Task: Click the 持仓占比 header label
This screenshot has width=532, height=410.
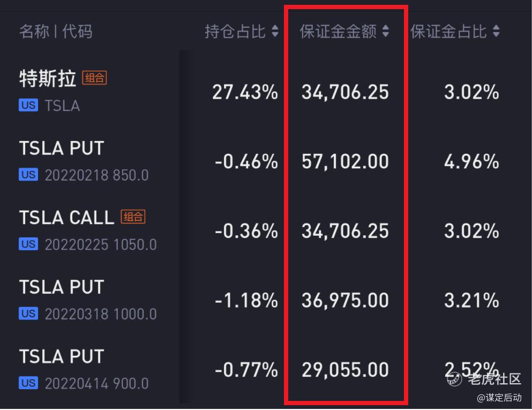Action: pyautogui.click(x=235, y=32)
